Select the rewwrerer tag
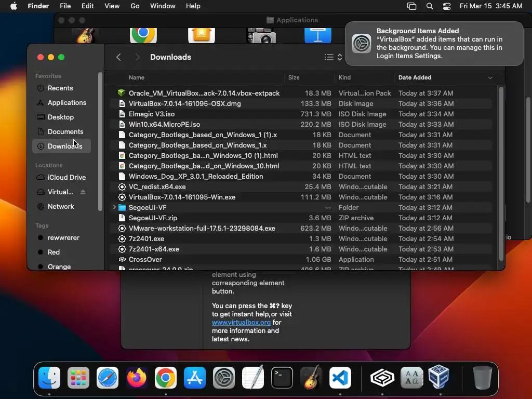 62,238
